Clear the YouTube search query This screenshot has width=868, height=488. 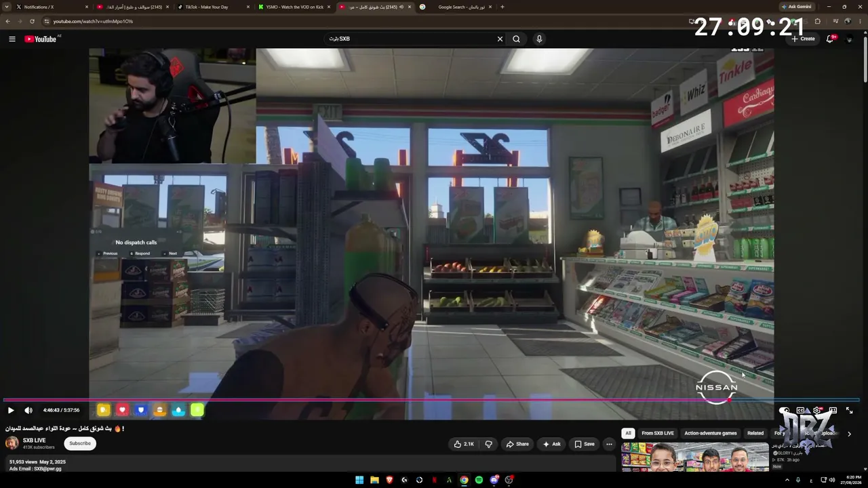(x=500, y=39)
